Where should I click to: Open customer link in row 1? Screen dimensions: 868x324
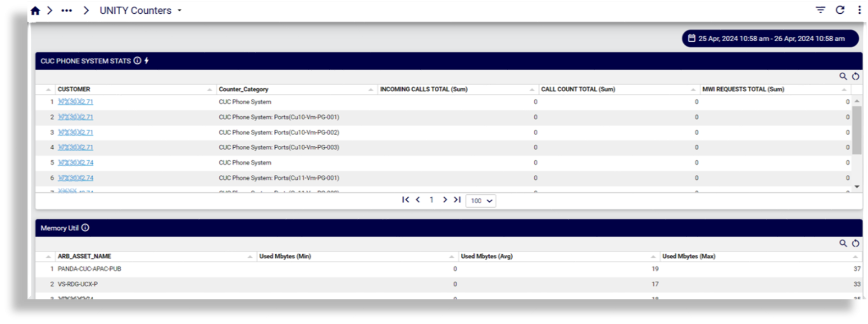[x=76, y=102]
